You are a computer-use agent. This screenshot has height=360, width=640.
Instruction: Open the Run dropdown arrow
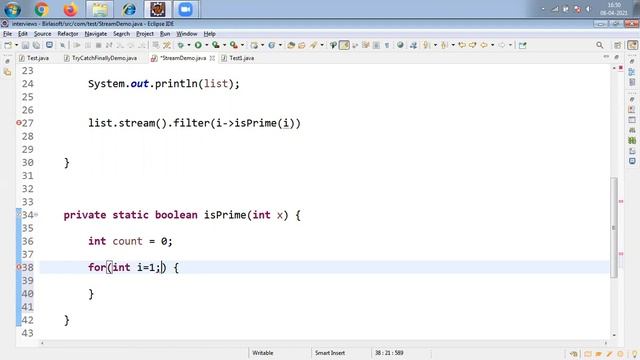[207, 45]
